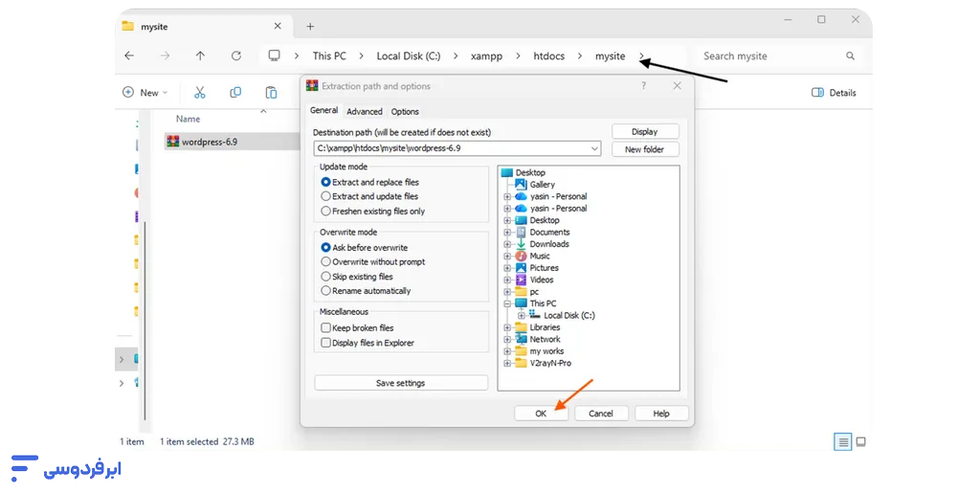Click the Cut scissors icon in toolbar
The image size is (980, 493).
coord(200,93)
